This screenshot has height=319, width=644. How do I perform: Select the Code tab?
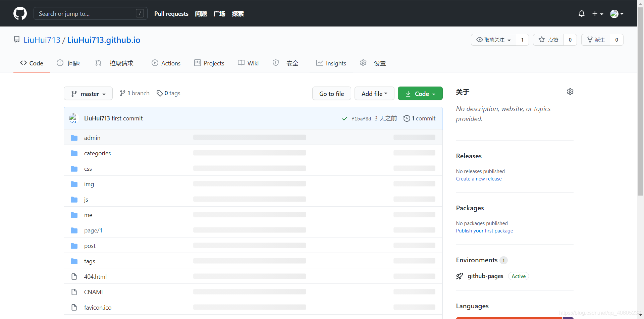coord(32,63)
